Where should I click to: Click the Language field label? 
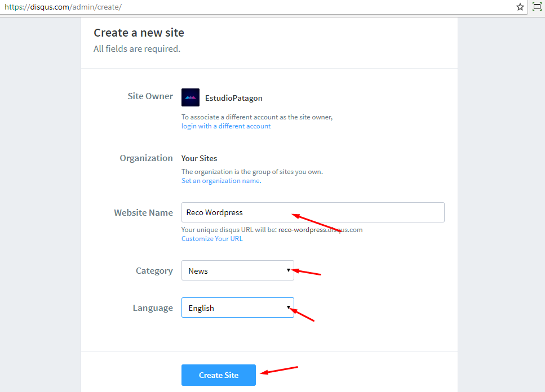click(153, 308)
